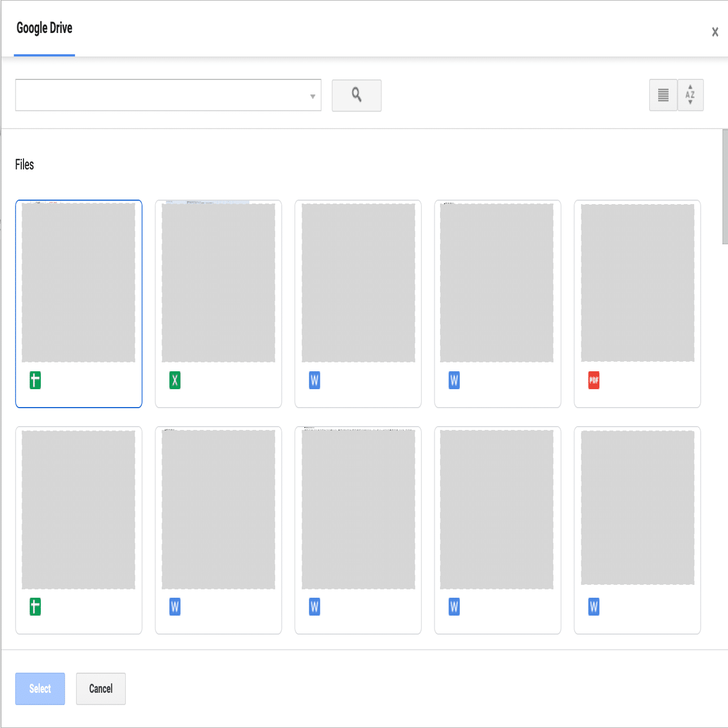Click the first row Google Sheets icon
Image resolution: width=728 pixels, height=728 pixels.
click(x=35, y=381)
